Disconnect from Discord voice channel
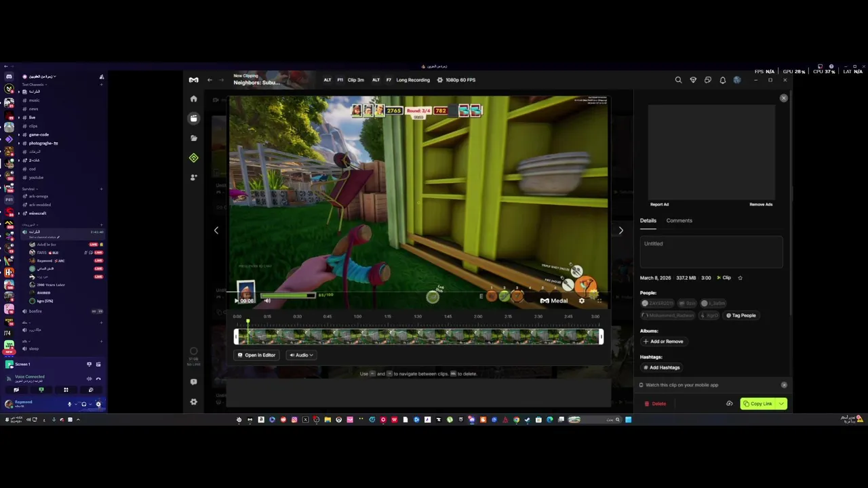 98,379
